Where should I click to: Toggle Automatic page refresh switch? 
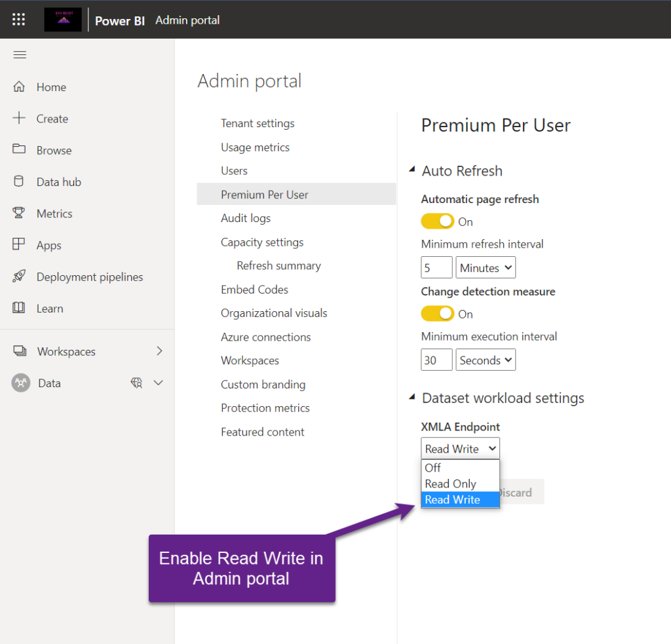click(437, 221)
